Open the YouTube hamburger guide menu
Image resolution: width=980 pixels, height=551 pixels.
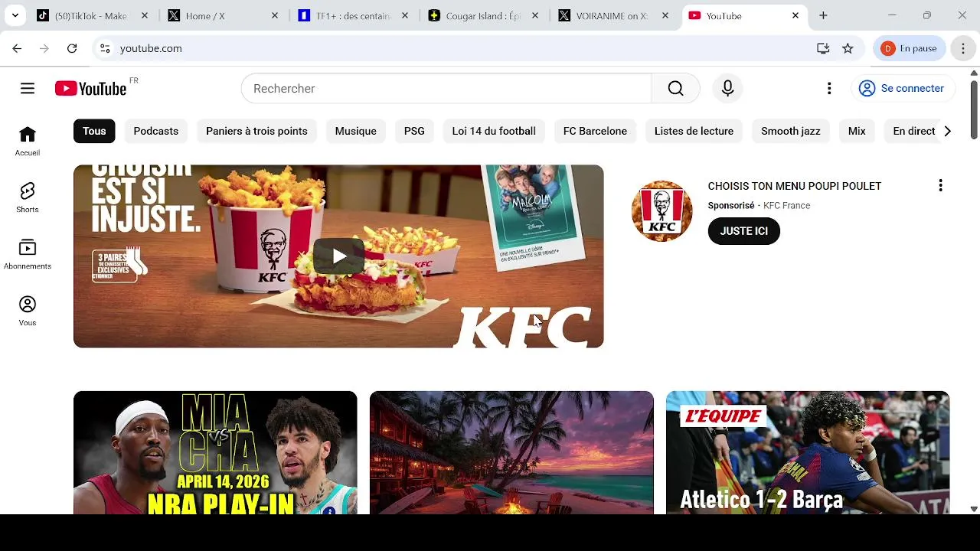pyautogui.click(x=28, y=89)
